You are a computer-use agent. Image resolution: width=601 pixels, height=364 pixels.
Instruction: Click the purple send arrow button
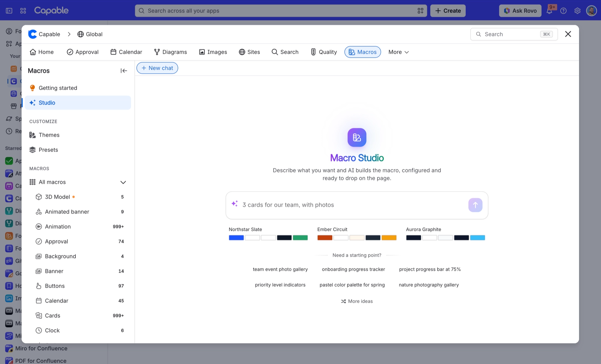coord(475,205)
